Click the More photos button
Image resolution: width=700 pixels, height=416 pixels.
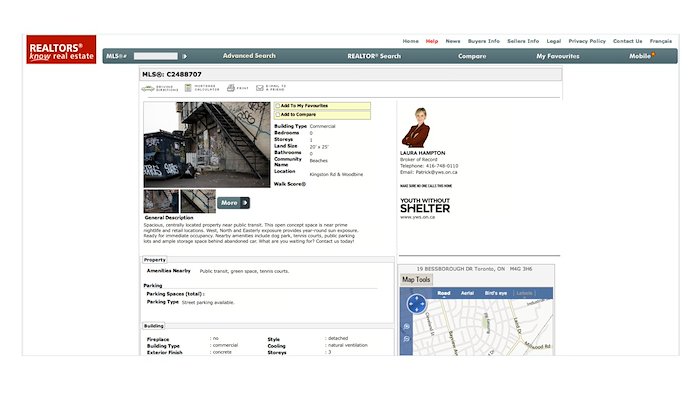(x=232, y=202)
